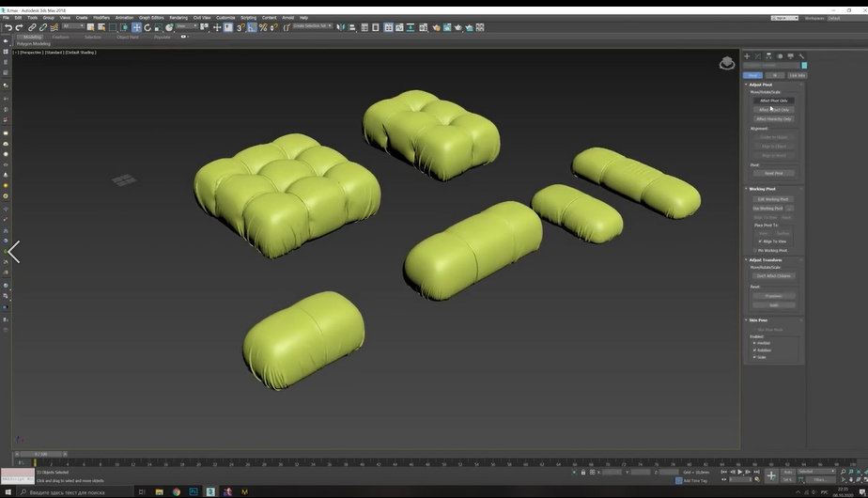
Task: Toggle Skin Pose Position checkbox
Action: coord(754,343)
